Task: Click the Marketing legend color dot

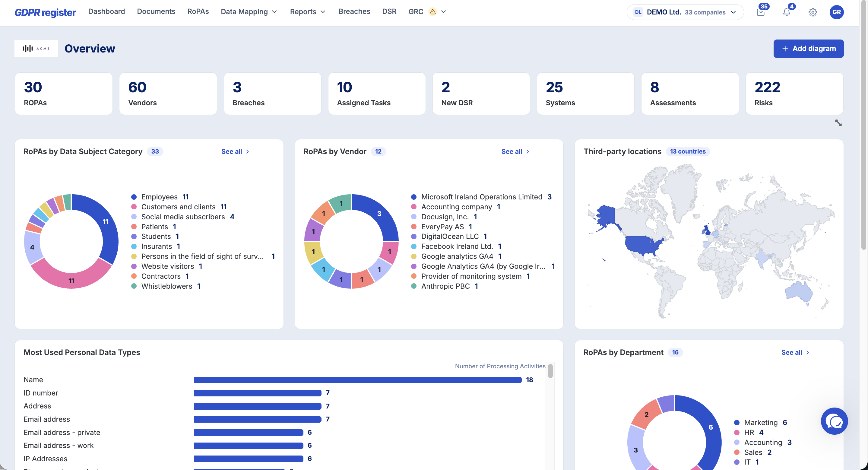Action: [x=737, y=423]
